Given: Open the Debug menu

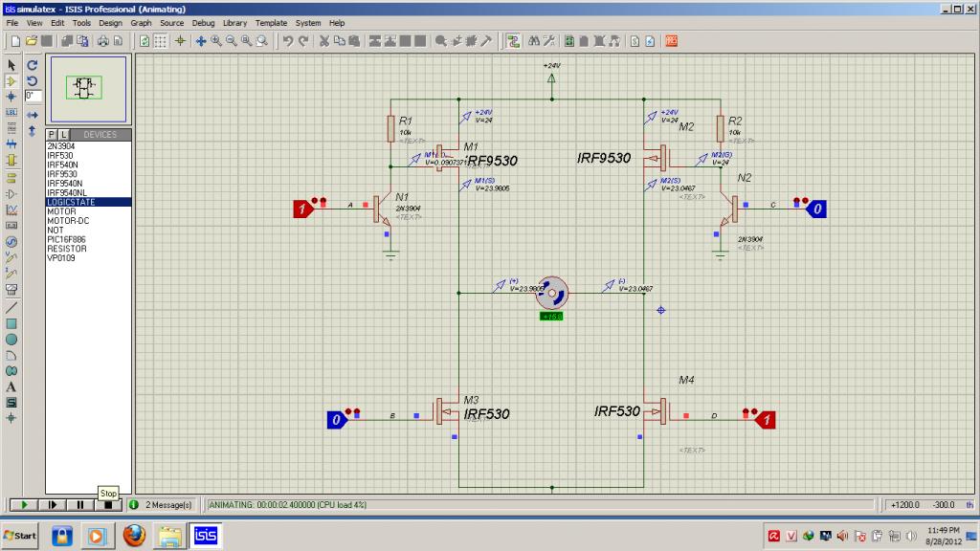Looking at the screenshot, I should [203, 22].
